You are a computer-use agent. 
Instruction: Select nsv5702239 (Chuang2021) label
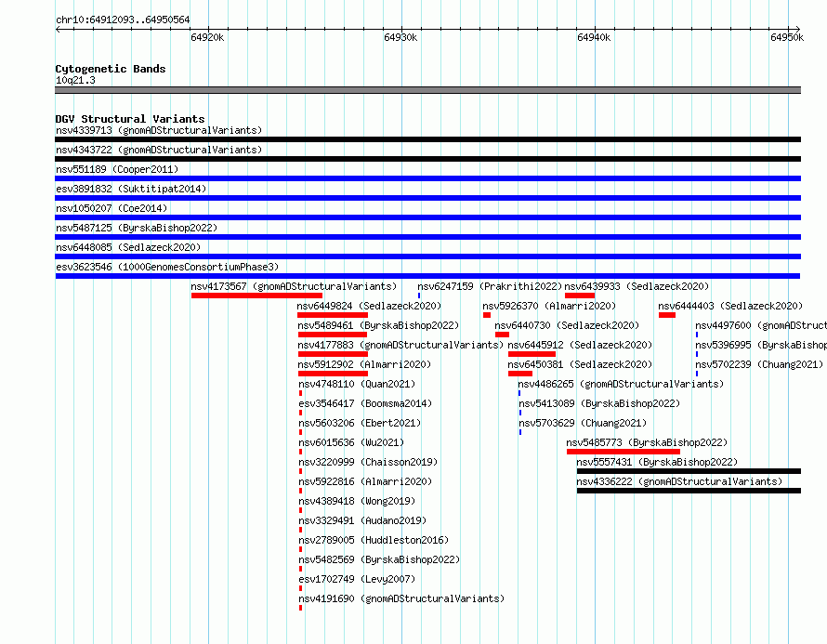759,364
